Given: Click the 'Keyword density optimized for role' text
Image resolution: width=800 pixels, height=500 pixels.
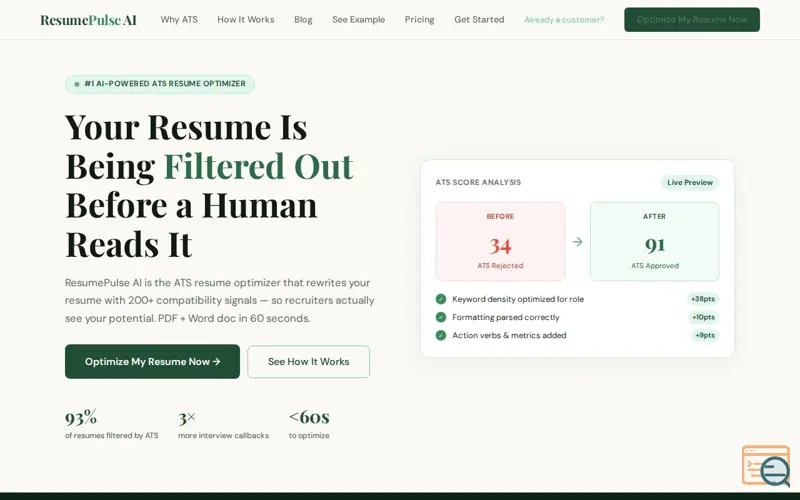Looking at the screenshot, I should click(518, 299).
